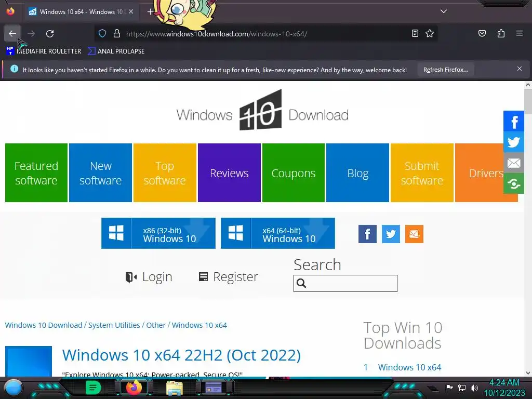This screenshot has height=399, width=532.
Task: Open a new tab with plus button
Action: pos(150,12)
